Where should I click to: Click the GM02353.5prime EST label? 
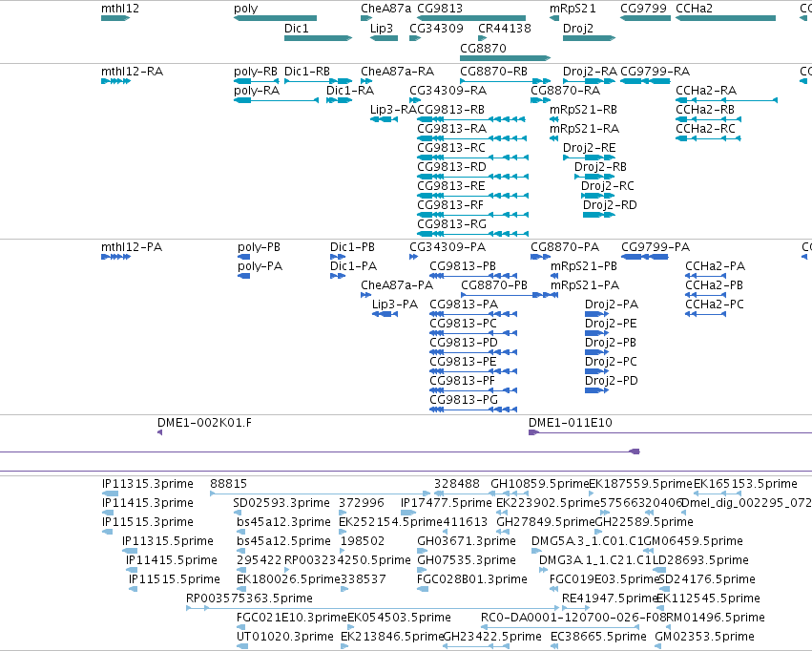tap(704, 637)
